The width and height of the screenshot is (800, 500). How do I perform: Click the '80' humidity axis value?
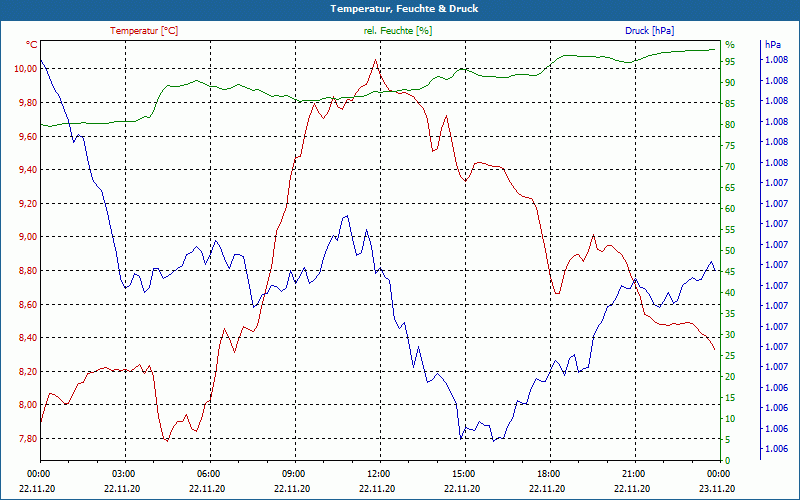click(730, 124)
